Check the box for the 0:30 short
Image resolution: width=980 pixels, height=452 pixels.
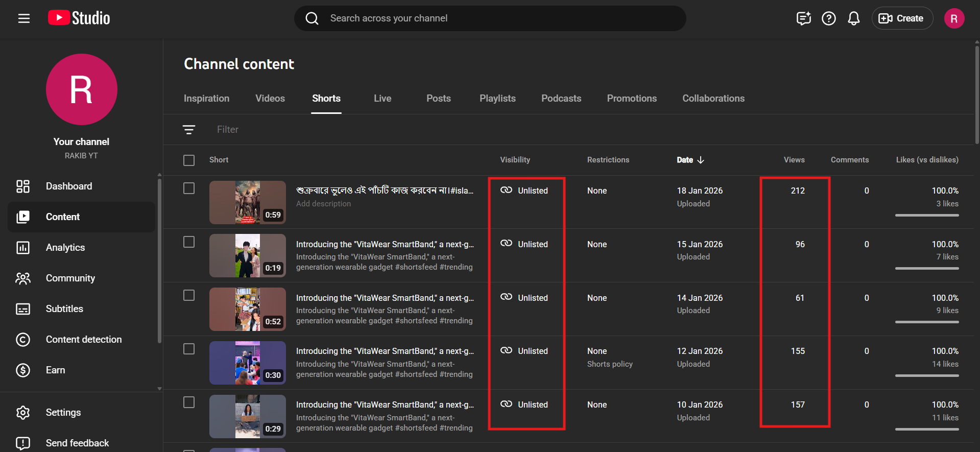point(189,349)
